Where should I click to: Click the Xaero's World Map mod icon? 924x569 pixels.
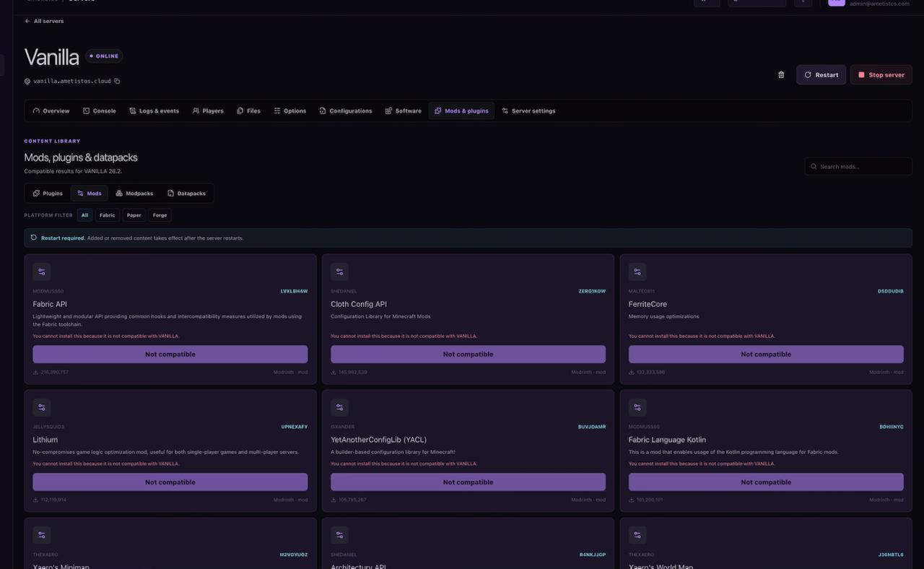tap(637, 535)
